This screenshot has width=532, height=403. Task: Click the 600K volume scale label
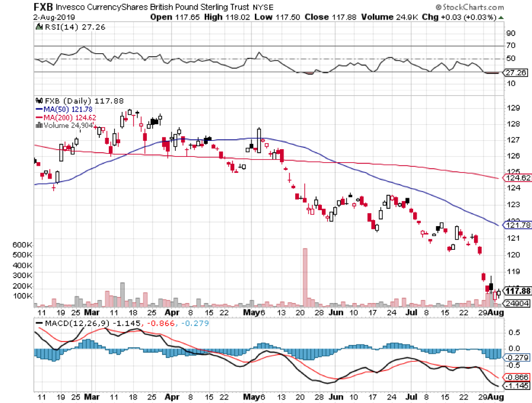(22, 244)
